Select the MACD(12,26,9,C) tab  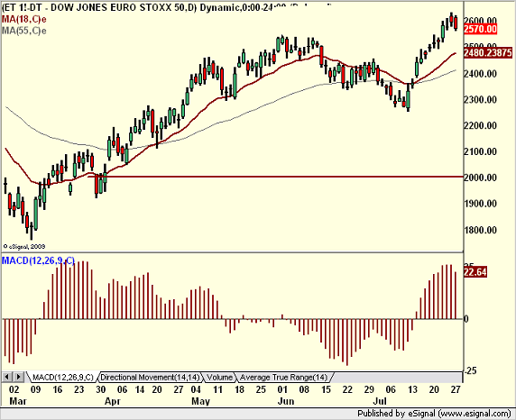pos(63,378)
